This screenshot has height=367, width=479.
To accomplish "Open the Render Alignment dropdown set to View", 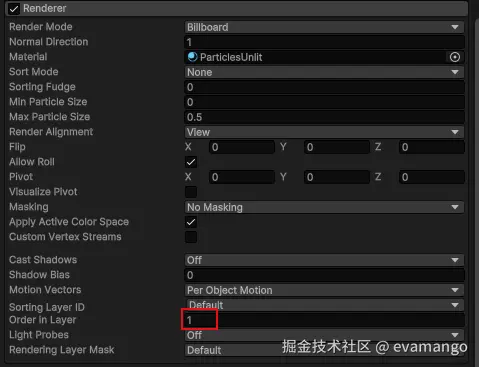I will pos(324,132).
